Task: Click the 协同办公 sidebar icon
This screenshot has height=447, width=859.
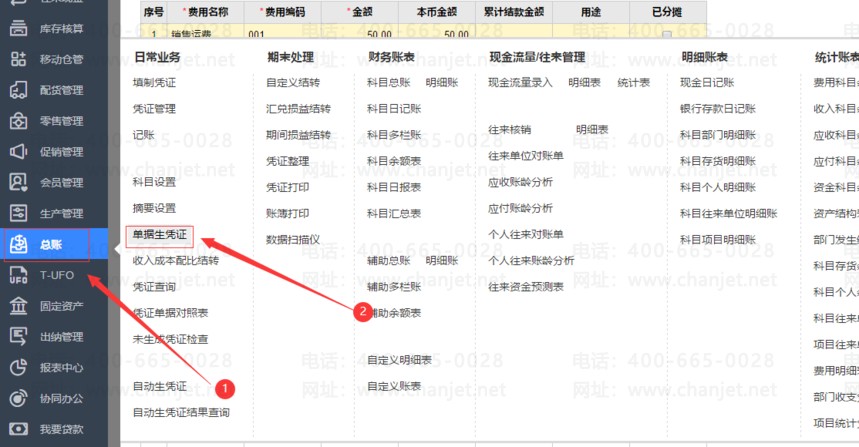Action: [18, 398]
